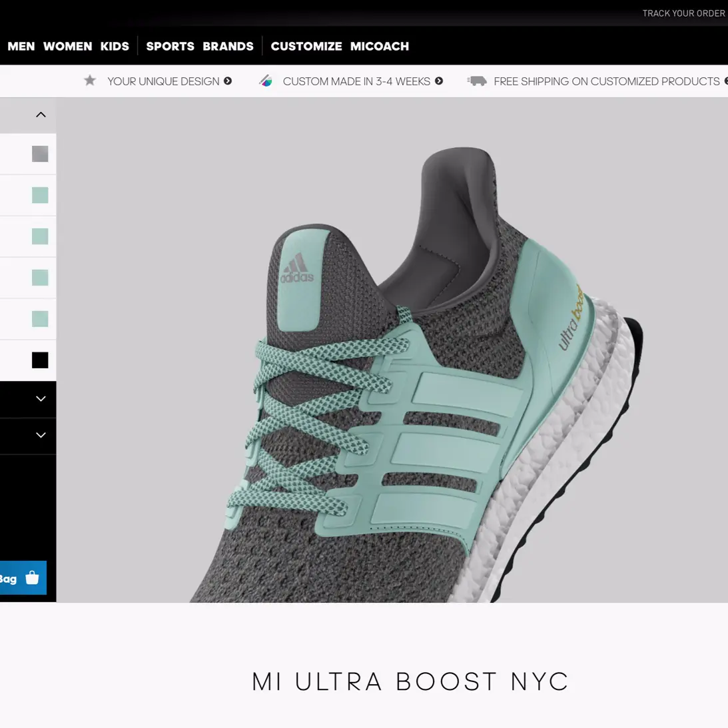Open the SPORTS menu
This screenshot has width=728, height=728.
point(170,47)
